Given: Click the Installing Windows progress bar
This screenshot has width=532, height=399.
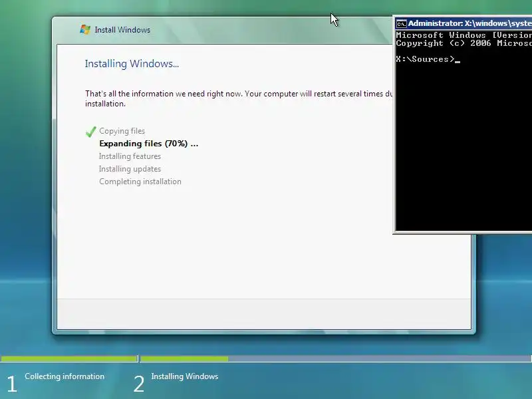Looking at the screenshot, I should point(336,358).
